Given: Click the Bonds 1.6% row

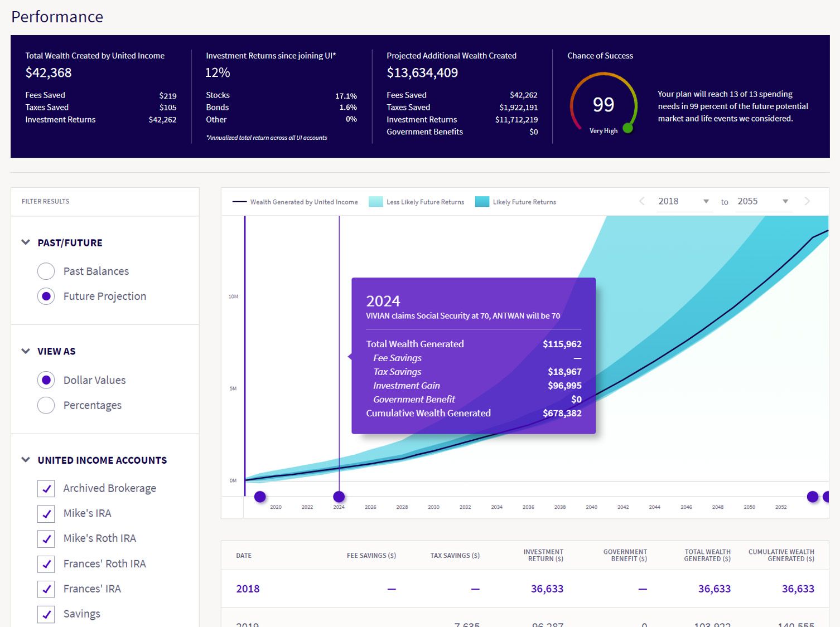Looking at the screenshot, I should click(x=281, y=108).
